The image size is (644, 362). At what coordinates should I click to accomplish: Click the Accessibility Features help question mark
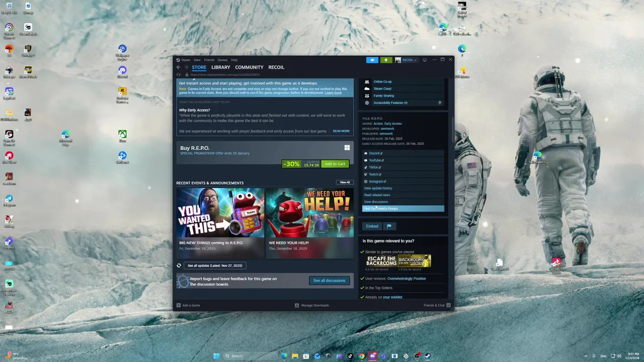tap(439, 103)
